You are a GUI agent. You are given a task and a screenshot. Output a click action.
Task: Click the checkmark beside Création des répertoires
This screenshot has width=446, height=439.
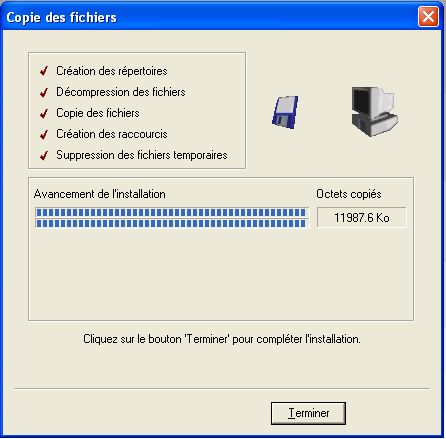click(x=44, y=71)
